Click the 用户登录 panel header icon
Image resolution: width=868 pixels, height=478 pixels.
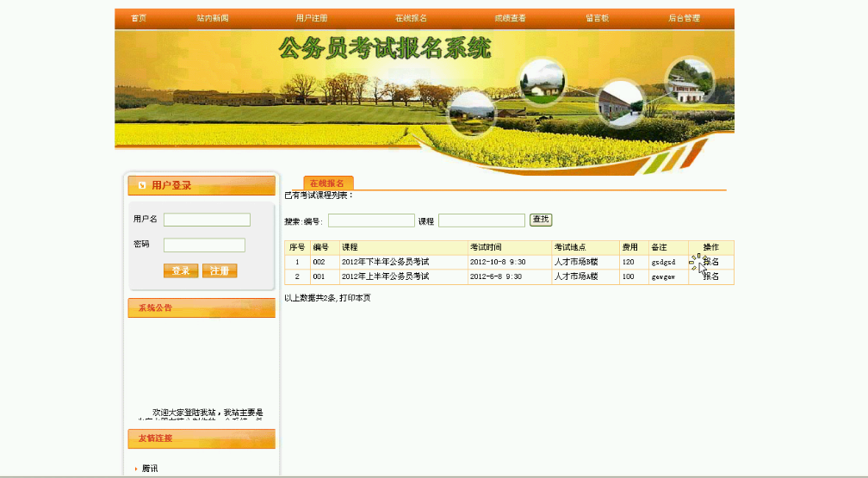coord(142,185)
